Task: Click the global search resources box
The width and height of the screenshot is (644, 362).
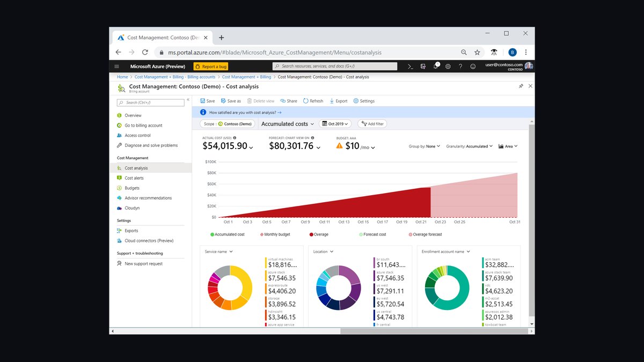Action: coord(334,67)
